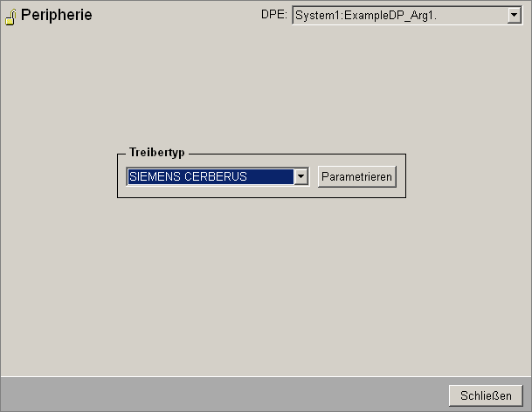Expand the Treibertyp dropdown arrow
Image resolution: width=532 pixels, height=412 pixels.
pyautogui.click(x=301, y=176)
